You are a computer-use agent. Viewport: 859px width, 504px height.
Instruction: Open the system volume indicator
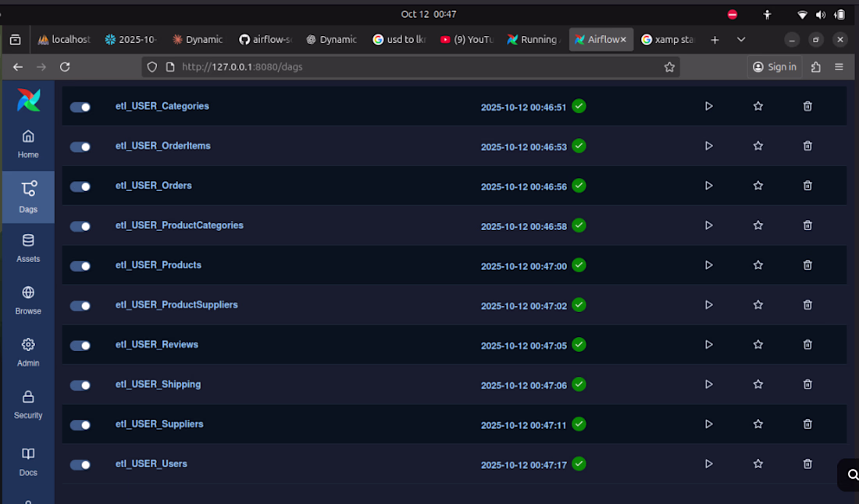point(820,15)
